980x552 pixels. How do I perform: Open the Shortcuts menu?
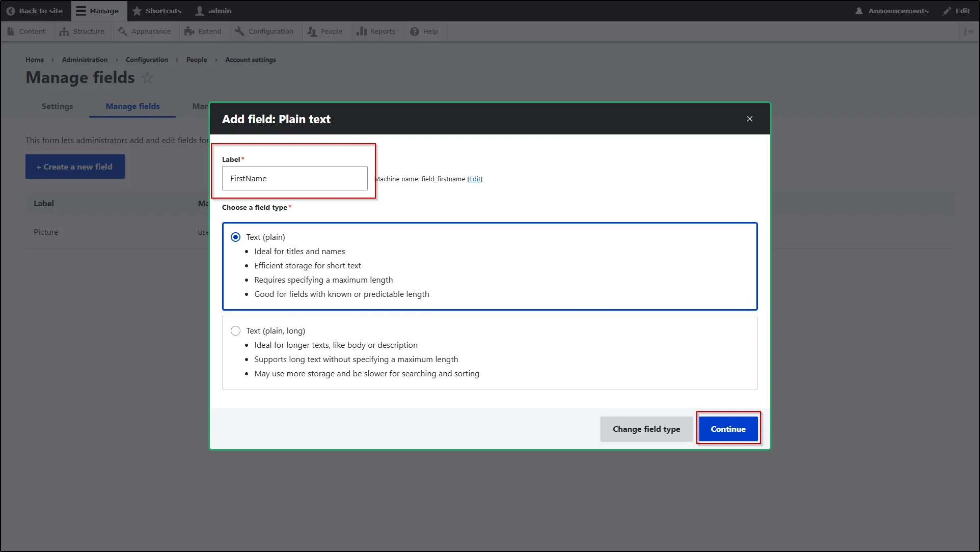[x=157, y=11]
